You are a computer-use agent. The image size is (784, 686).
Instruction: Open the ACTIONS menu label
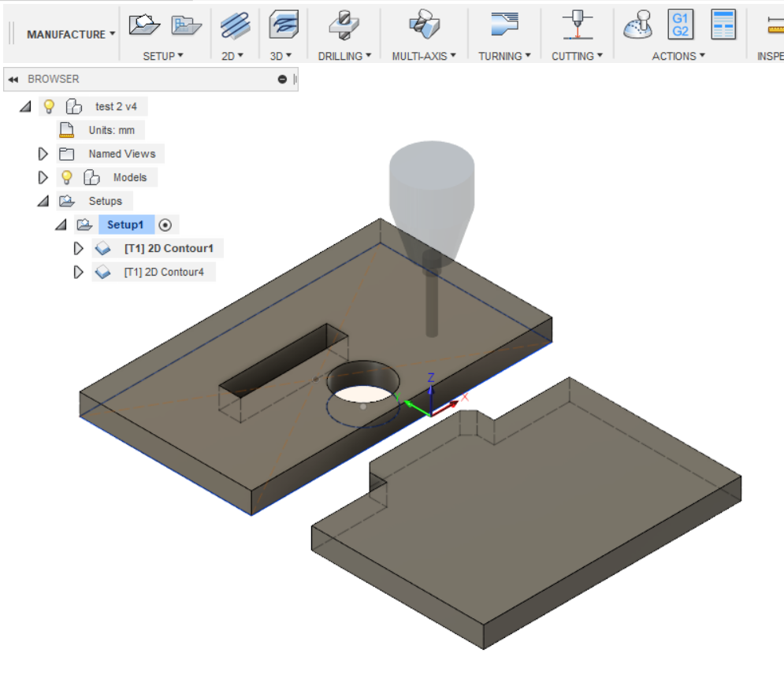678,56
